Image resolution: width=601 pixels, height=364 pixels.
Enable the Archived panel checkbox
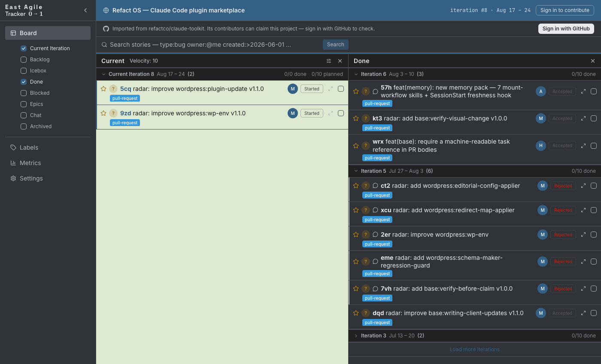tap(24, 126)
